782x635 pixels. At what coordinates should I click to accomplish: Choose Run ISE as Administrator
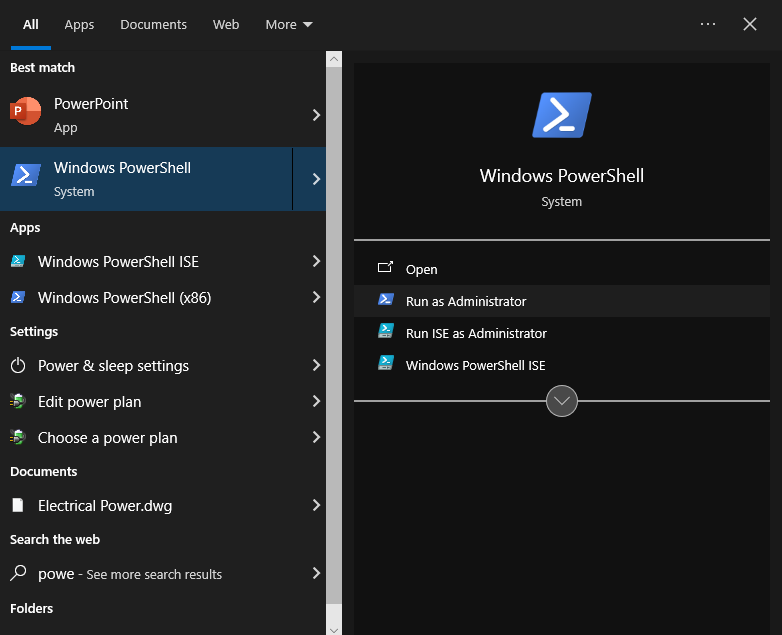point(562,333)
